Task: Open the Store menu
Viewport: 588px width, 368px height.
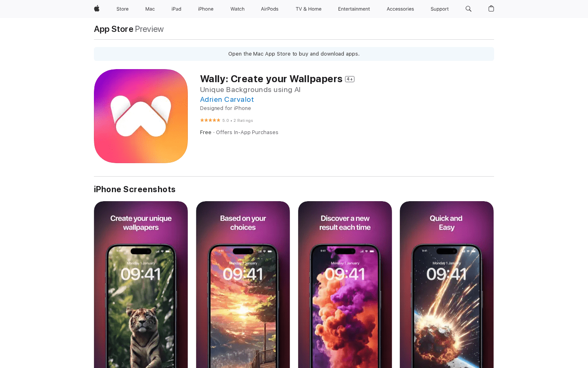Action: pyautogui.click(x=122, y=9)
